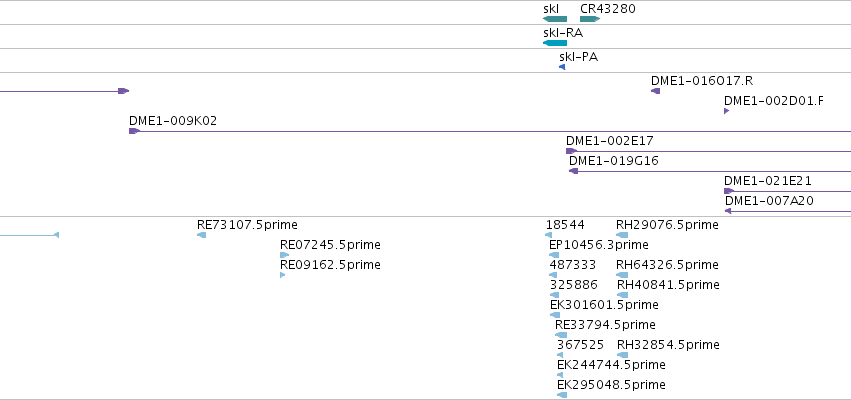
Task: Click the DME1-002D01.F label text
Action: click(x=774, y=101)
